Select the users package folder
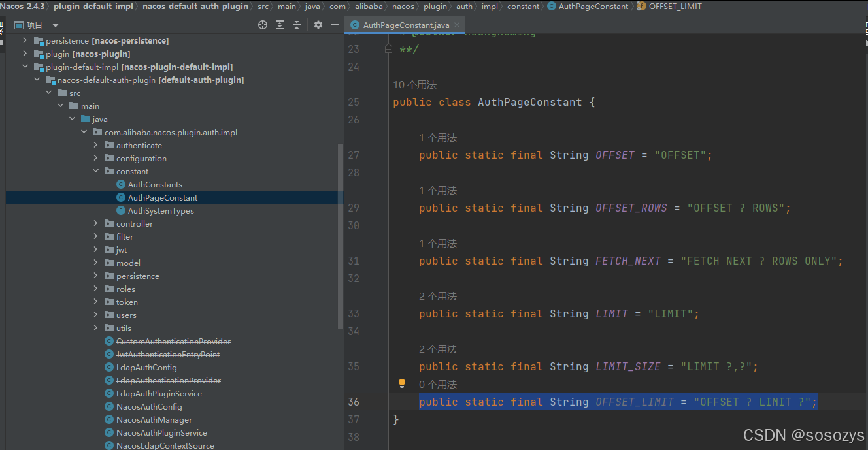 126,315
